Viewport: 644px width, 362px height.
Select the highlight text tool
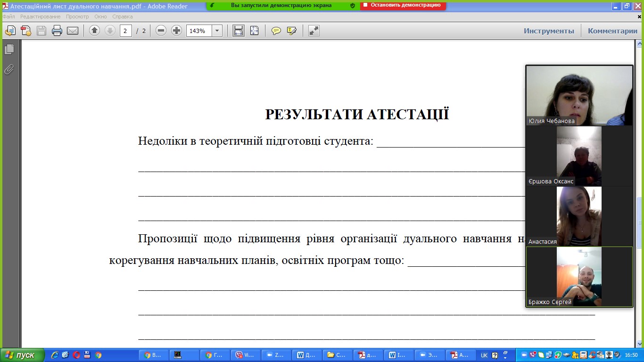click(292, 31)
